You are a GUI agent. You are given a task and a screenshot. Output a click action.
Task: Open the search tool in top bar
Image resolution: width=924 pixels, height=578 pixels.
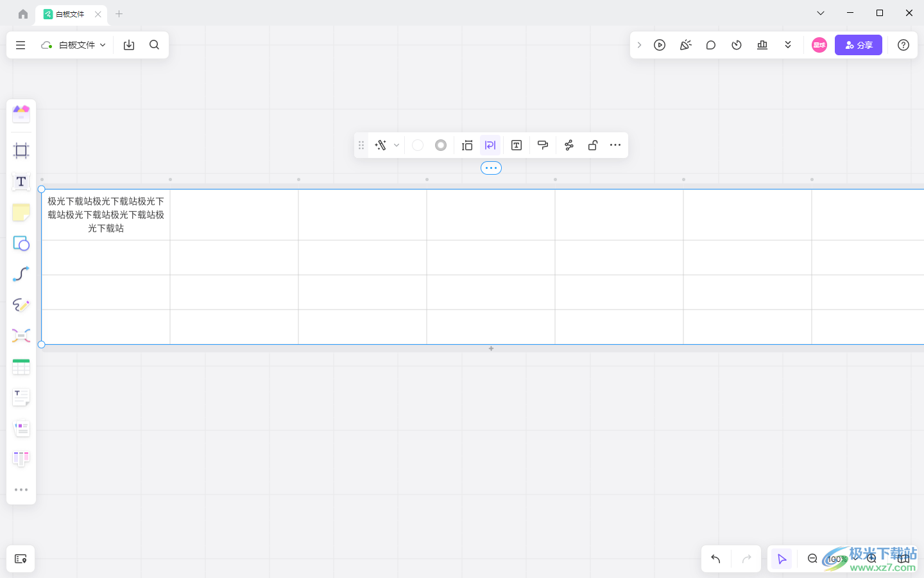pos(154,45)
